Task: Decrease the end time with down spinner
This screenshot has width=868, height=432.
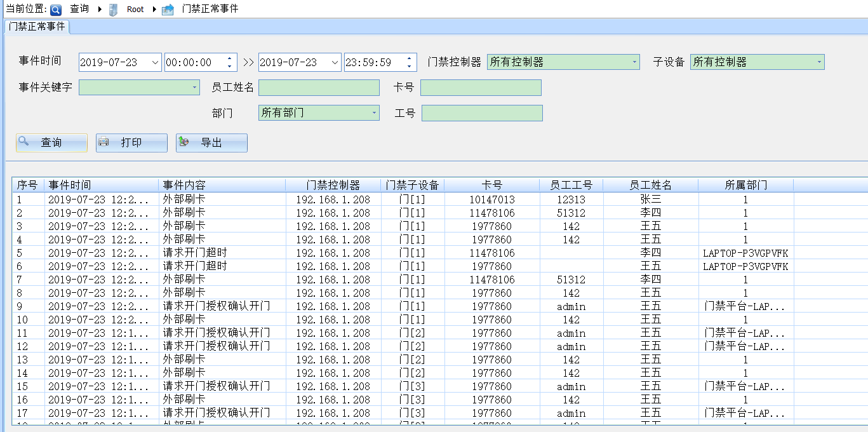Action: click(409, 66)
